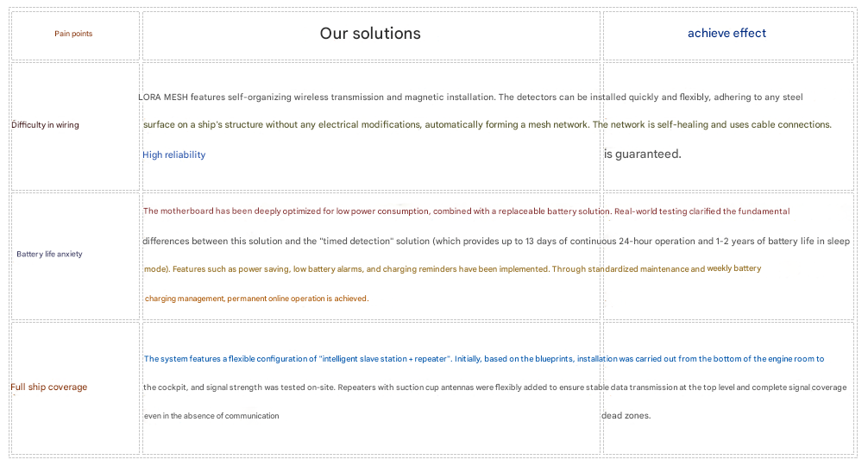Click the line starting "LORA MESH features"
Viewport: 868px width, 466px height.
pyautogui.click(x=470, y=98)
